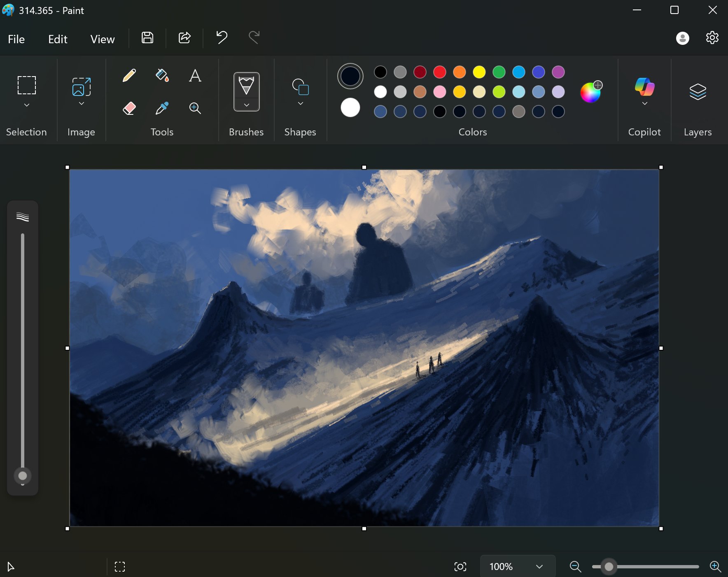
Task: Open the Copilot icon
Action: coord(645,87)
